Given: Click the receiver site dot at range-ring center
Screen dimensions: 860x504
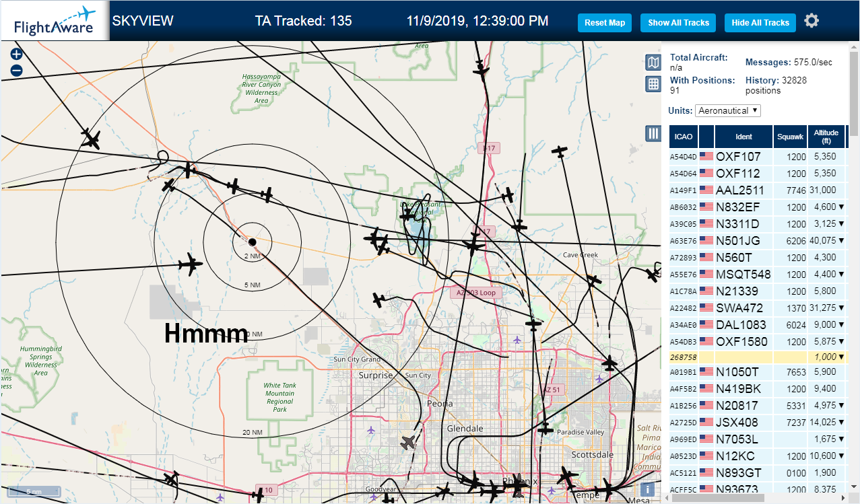Looking at the screenshot, I should click(x=252, y=241).
